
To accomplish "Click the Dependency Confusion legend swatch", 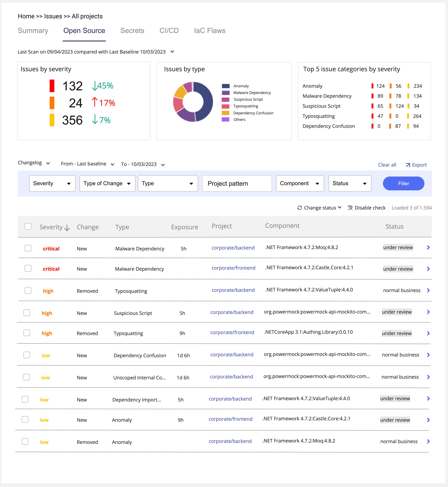I will 225,113.
